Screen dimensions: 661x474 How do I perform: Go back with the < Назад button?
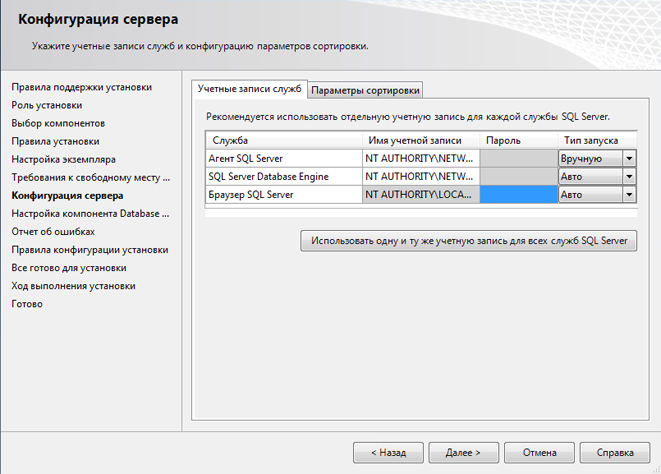pos(388,452)
